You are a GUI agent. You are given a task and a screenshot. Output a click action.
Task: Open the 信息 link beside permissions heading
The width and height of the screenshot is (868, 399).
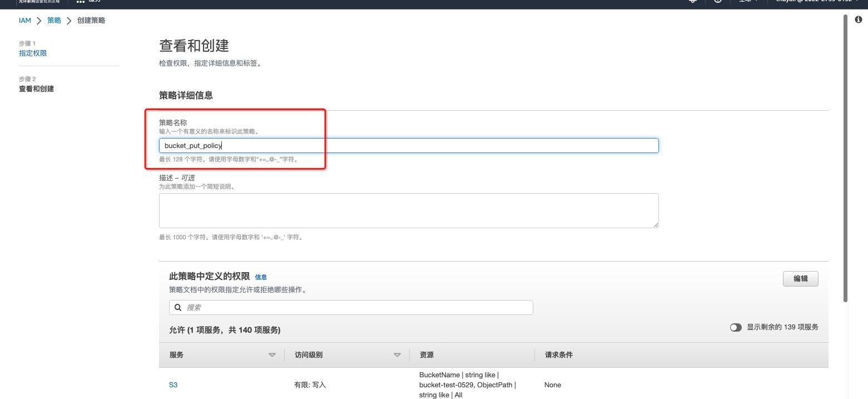261,277
